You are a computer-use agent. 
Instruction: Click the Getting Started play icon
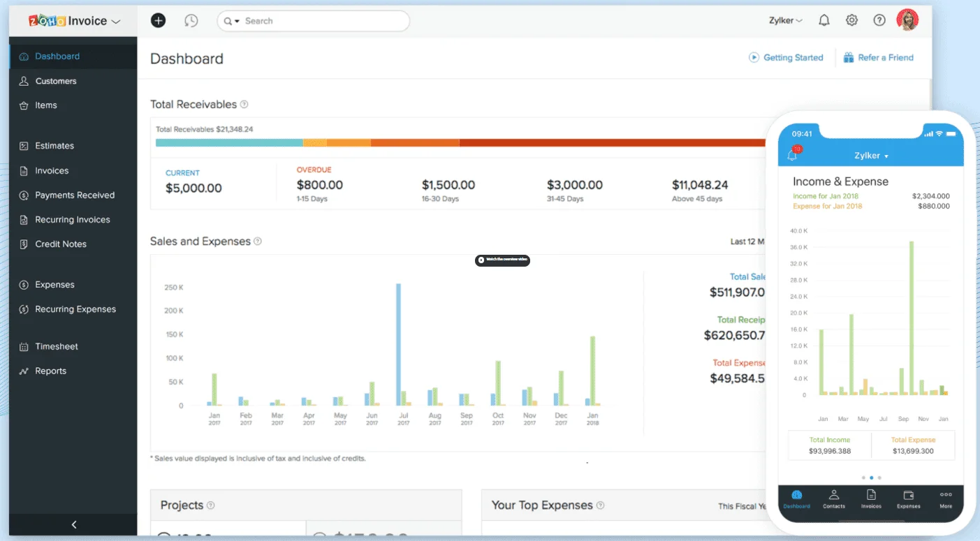754,58
